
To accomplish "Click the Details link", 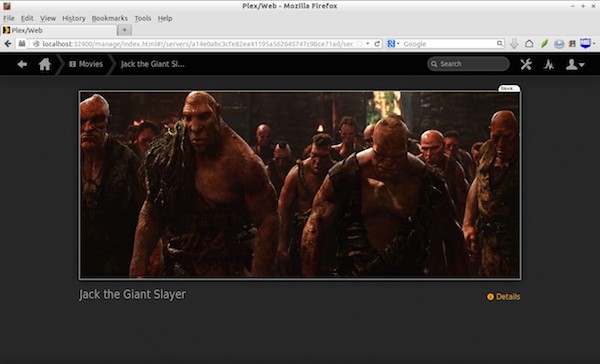I will 504,297.
